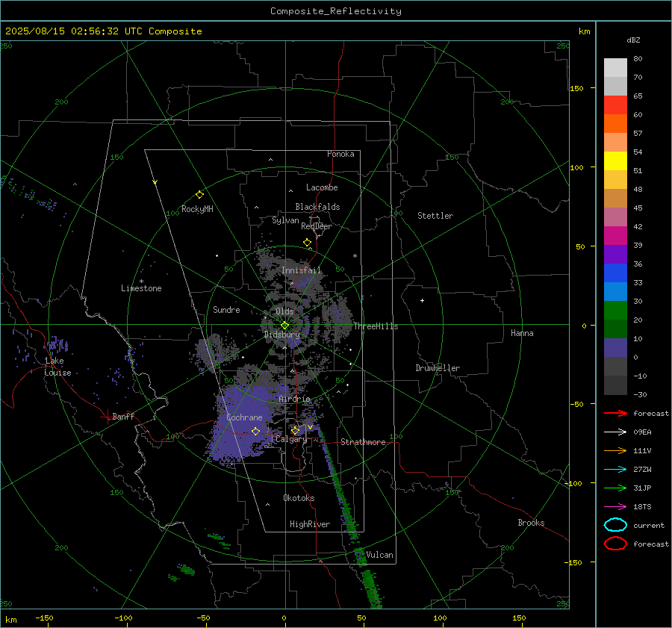The image size is (672, 628).
Task: Click the yellow diamond marker above RockyMH
Action: point(199,195)
